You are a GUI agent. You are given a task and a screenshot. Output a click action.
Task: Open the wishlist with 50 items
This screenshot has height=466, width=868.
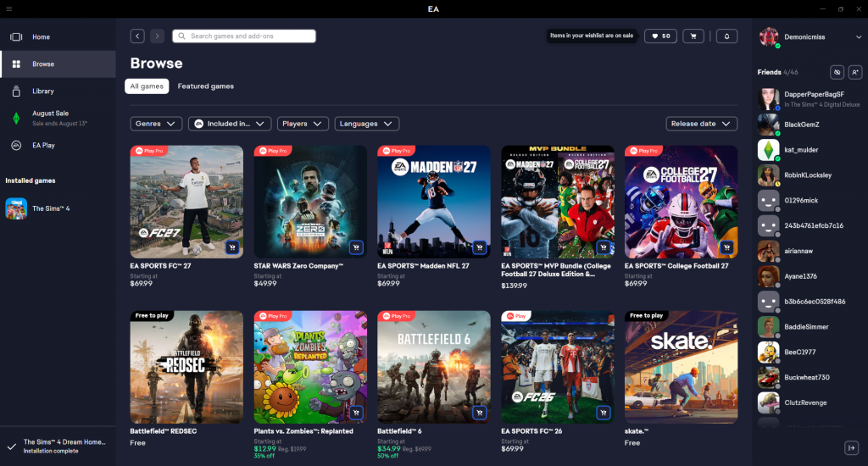tap(660, 36)
